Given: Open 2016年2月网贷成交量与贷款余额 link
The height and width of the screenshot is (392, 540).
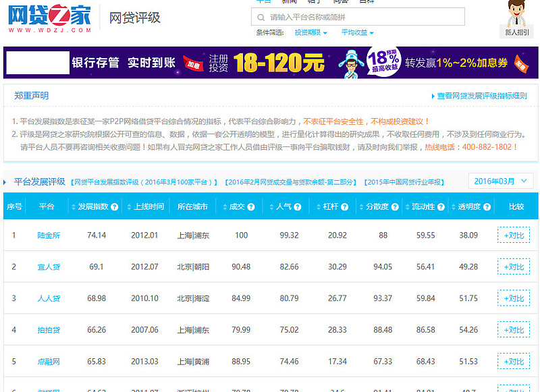Looking at the screenshot, I should (291, 182).
